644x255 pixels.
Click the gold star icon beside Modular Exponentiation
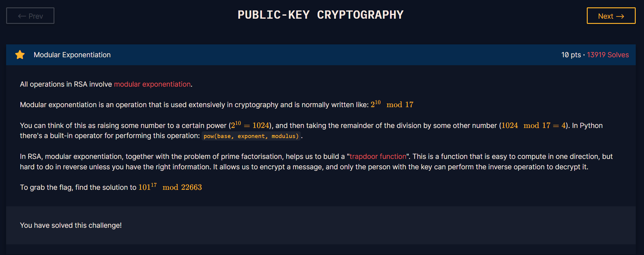coord(20,55)
